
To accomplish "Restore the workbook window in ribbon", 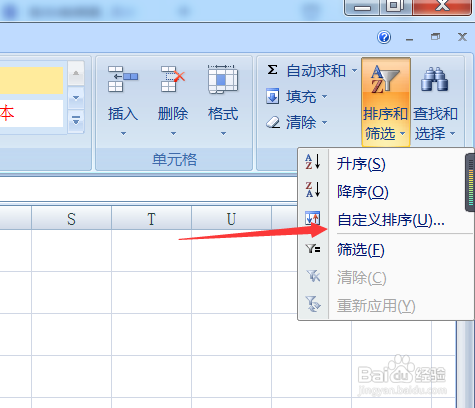I will click(x=435, y=37).
